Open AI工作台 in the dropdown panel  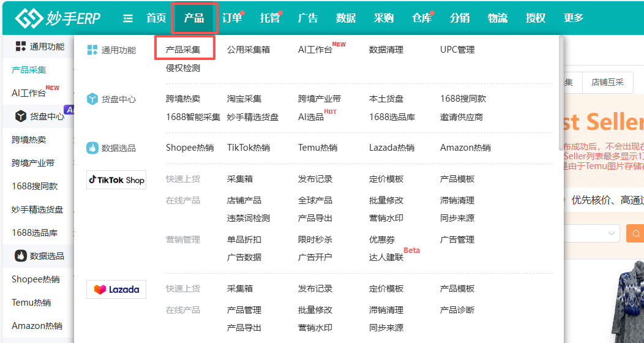[315, 50]
